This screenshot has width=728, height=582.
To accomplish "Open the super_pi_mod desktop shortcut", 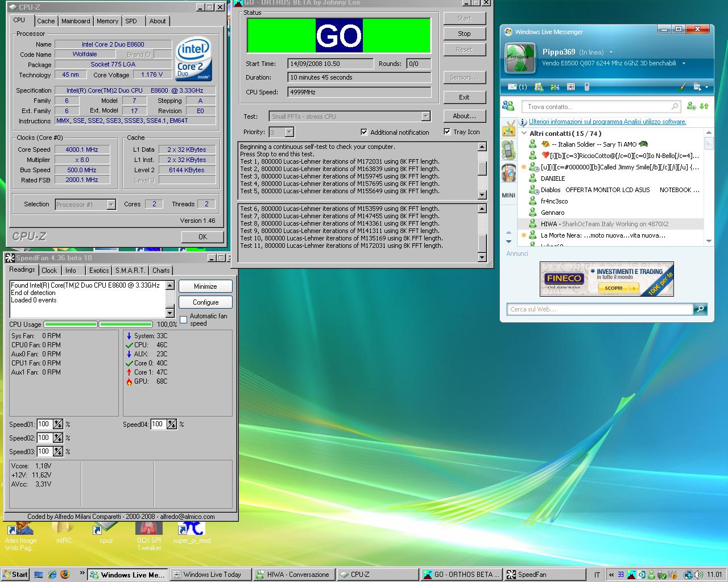I will pos(192,533).
